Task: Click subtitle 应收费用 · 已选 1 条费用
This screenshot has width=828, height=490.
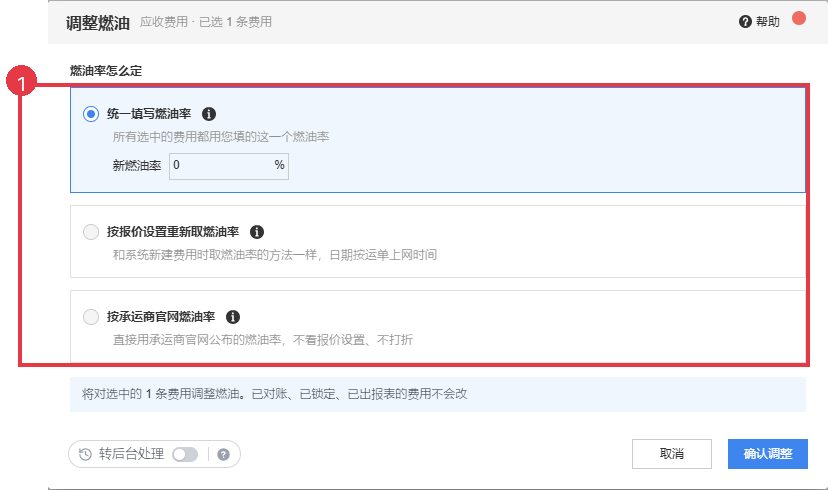Action: pos(206,22)
